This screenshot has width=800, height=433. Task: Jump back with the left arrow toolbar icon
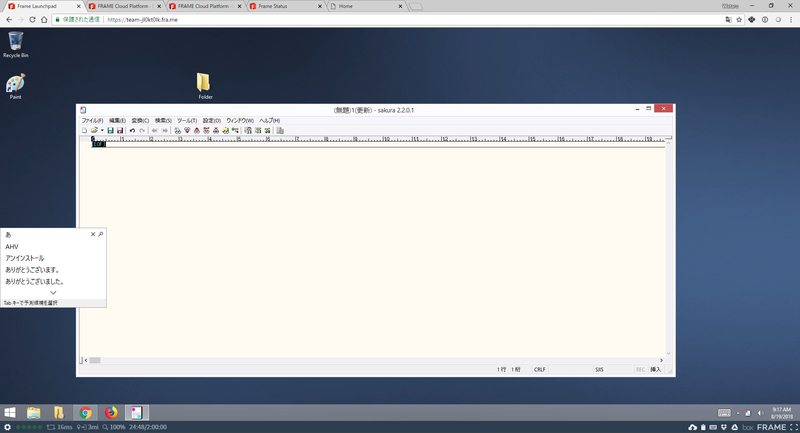coord(155,131)
